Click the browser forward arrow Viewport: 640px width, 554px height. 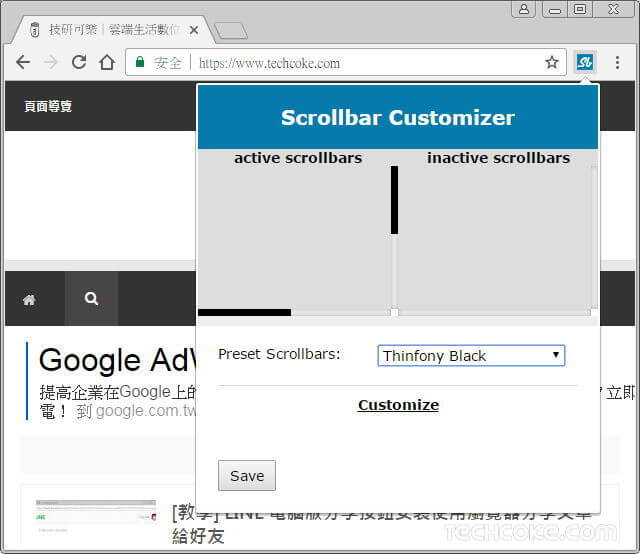tap(51, 62)
